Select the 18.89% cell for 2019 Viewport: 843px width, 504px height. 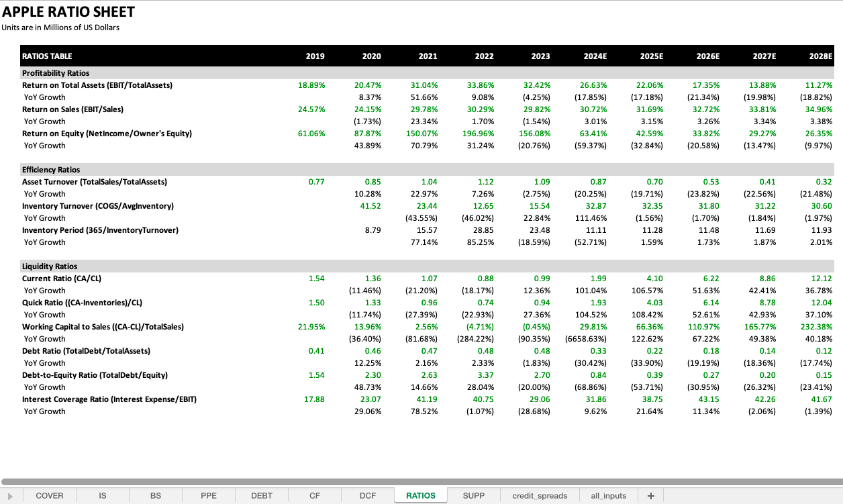(x=311, y=85)
